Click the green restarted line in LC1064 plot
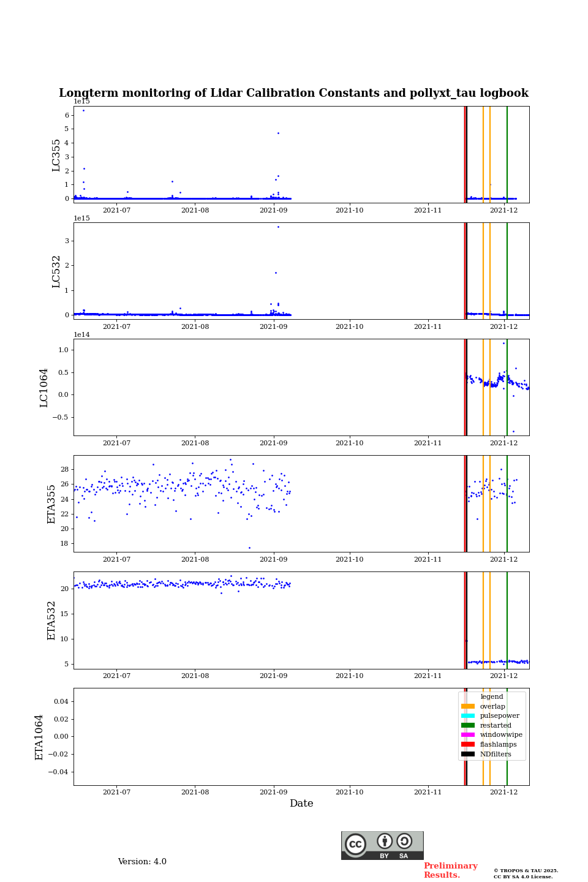Viewport: 588px width, 882px height. [507, 387]
